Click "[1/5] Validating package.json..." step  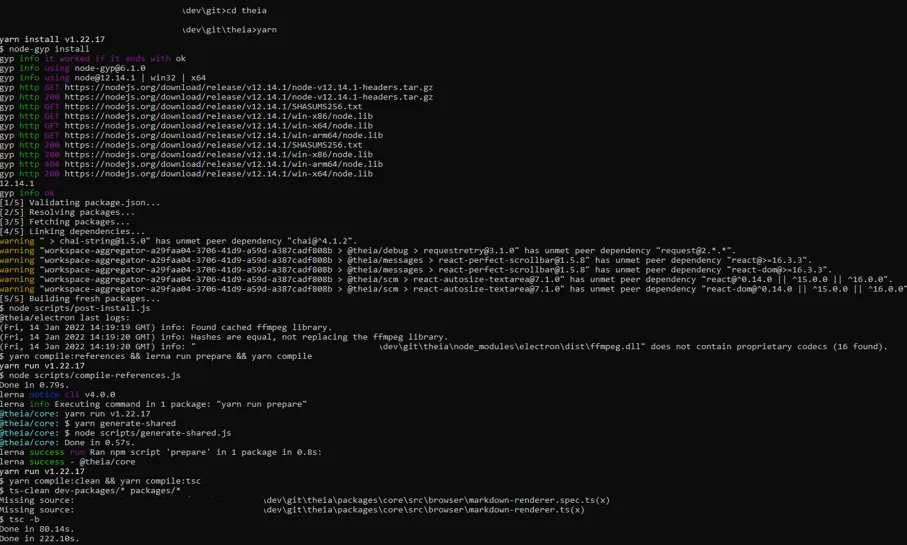(x=80, y=203)
